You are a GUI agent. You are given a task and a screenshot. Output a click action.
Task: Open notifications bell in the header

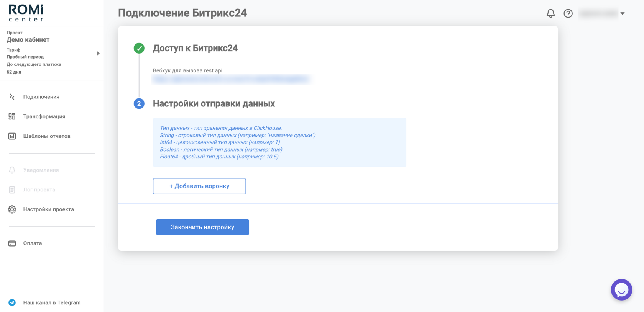pos(550,13)
